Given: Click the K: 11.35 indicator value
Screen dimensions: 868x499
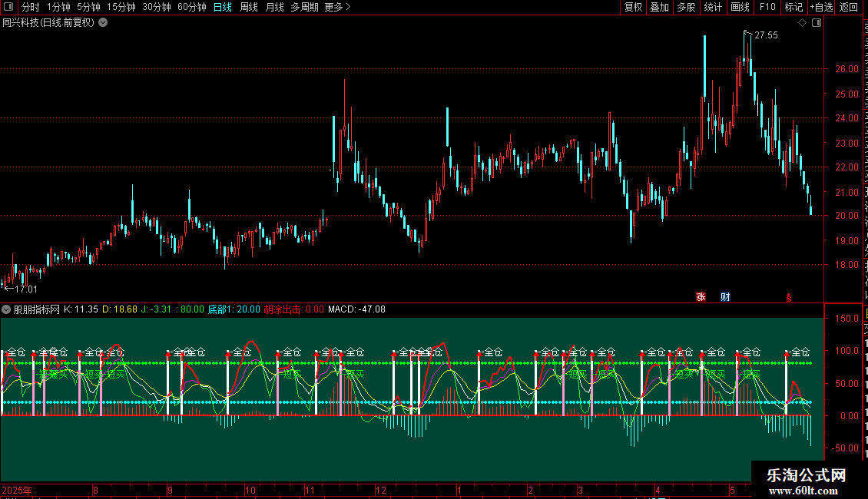Looking at the screenshot, I should point(81,309).
